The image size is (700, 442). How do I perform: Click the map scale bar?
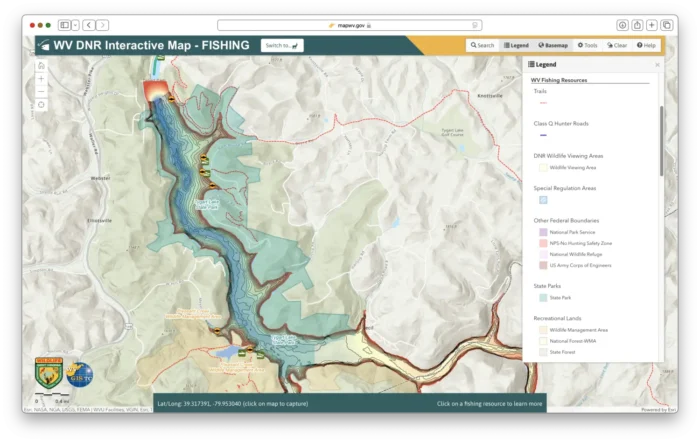[52, 396]
